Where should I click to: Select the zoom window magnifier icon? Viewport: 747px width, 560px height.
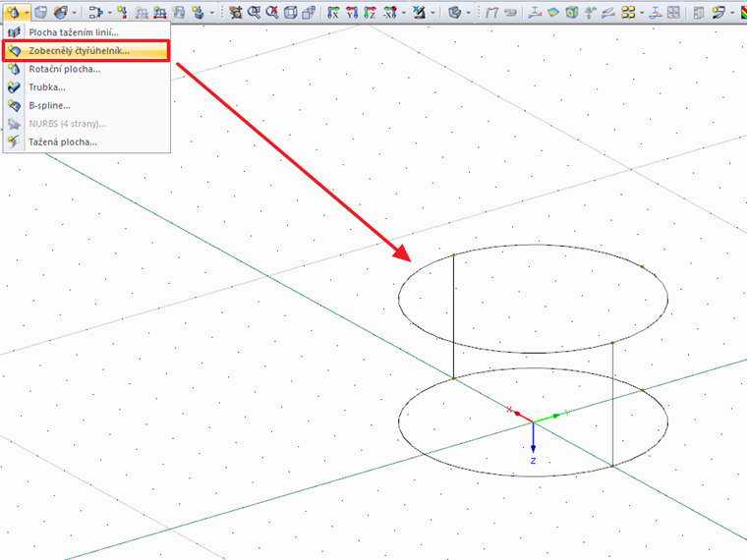pos(254,12)
